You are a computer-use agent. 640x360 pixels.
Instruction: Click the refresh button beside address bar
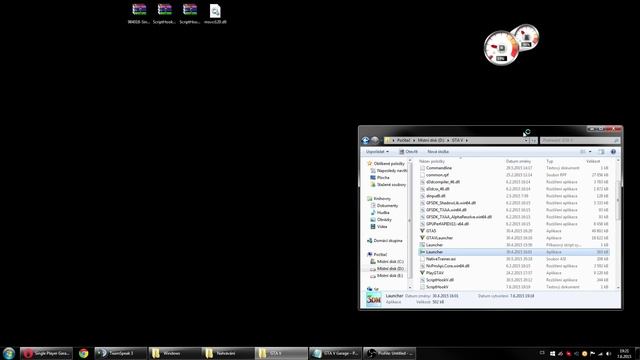[533, 140]
